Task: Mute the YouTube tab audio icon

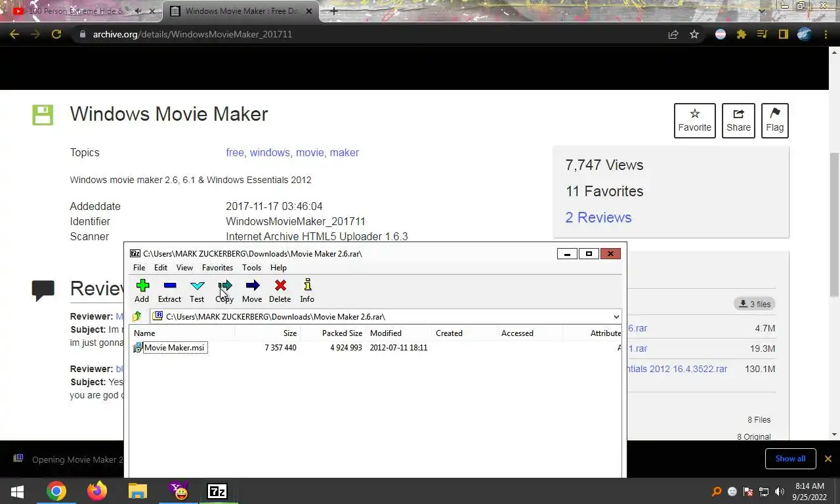Action: pos(138,11)
